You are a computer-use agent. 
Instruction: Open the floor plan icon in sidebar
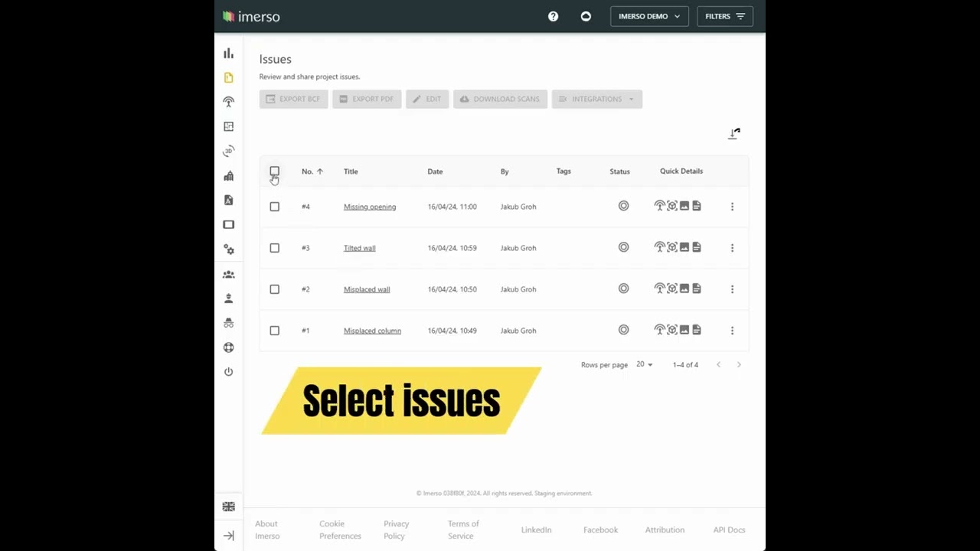click(228, 126)
